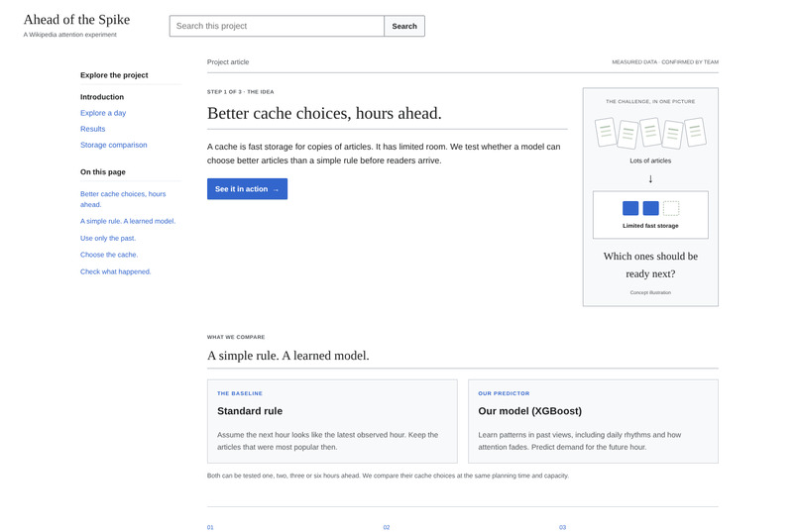Viewport: 799px width, 532px height.
Task: Go to 'Explore a day' page
Action: pyautogui.click(x=103, y=113)
